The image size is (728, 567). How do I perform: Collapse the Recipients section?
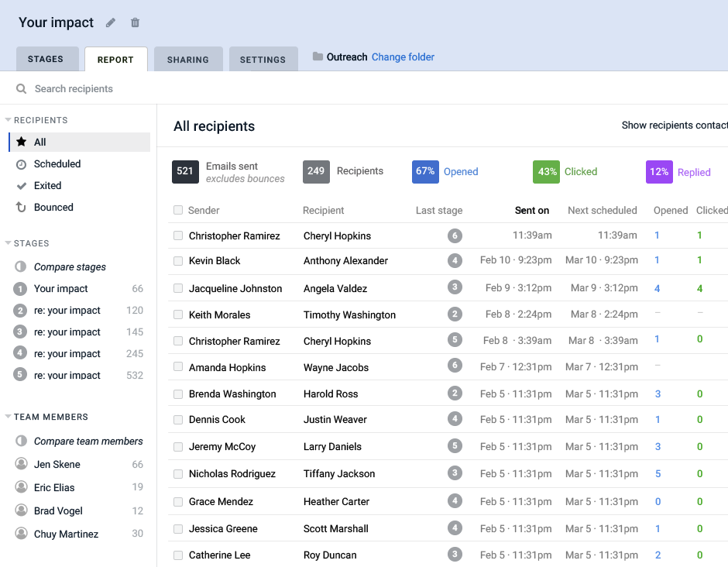(9, 120)
